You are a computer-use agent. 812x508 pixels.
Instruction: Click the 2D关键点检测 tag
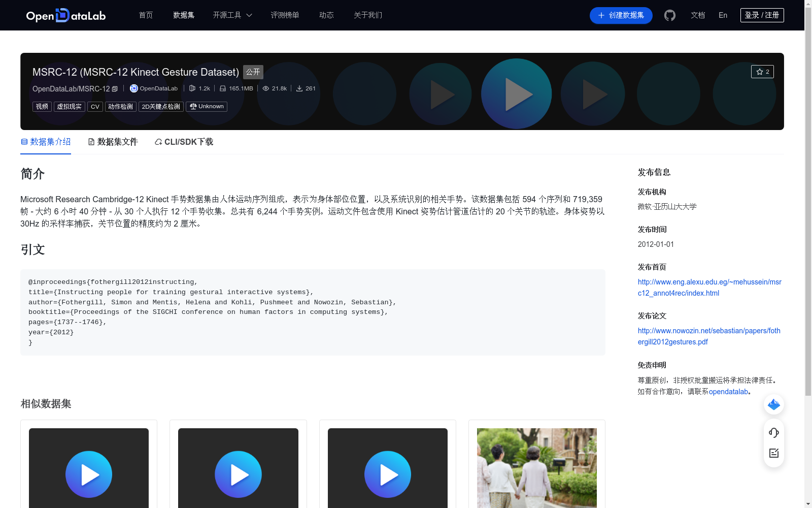(161, 107)
